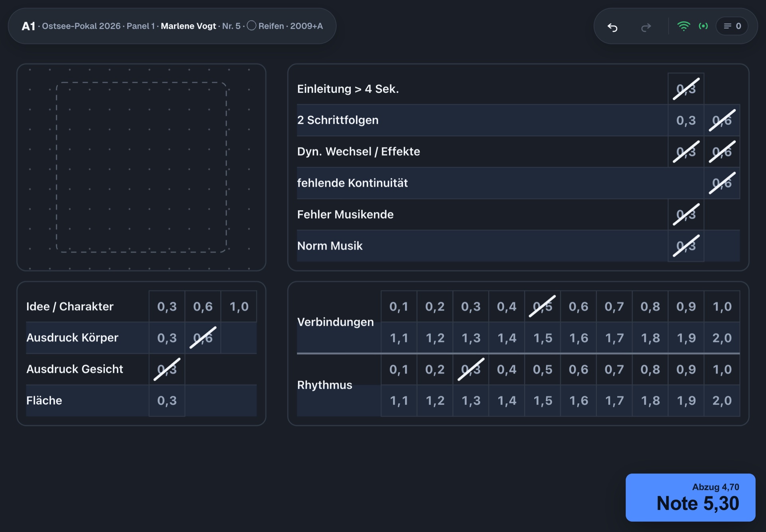Toggle 0,3 for Dyn. Wechsel / Effekte
Viewport: 766px width, 532px height.
[x=686, y=152]
